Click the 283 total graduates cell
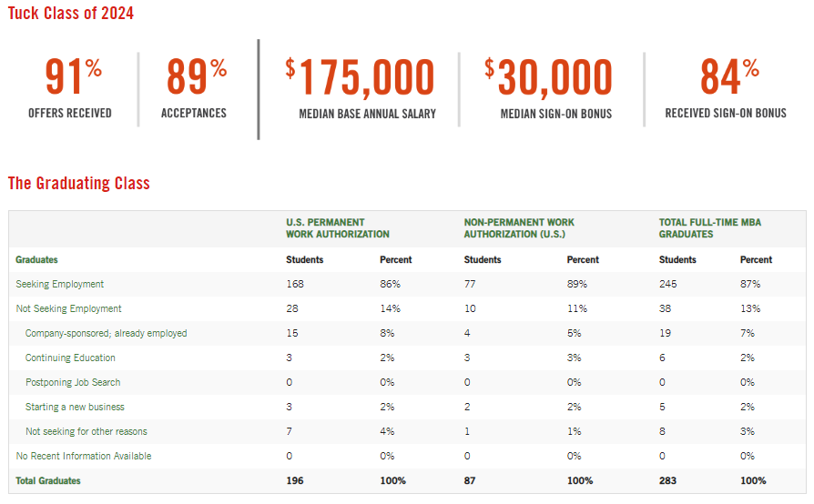 tap(670, 480)
